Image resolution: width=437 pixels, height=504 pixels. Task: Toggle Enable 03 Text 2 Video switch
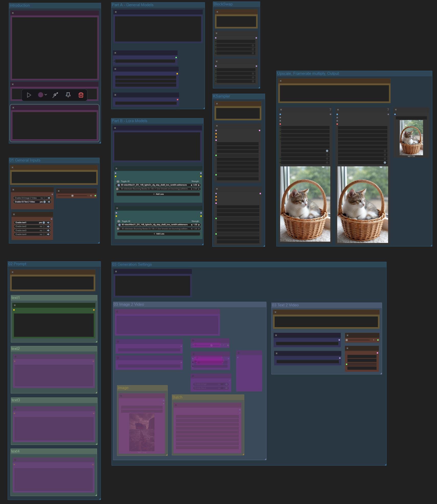tap(44, 202)
